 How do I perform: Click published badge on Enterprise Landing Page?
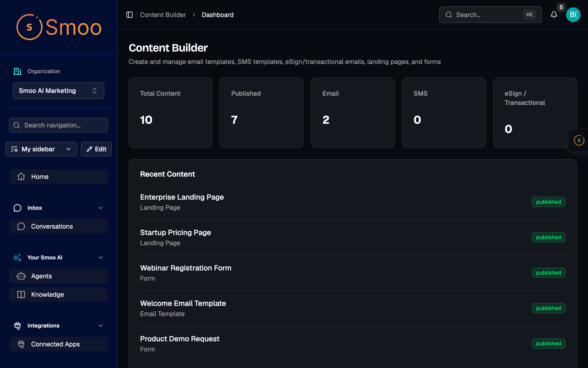[x=549, y=202]
